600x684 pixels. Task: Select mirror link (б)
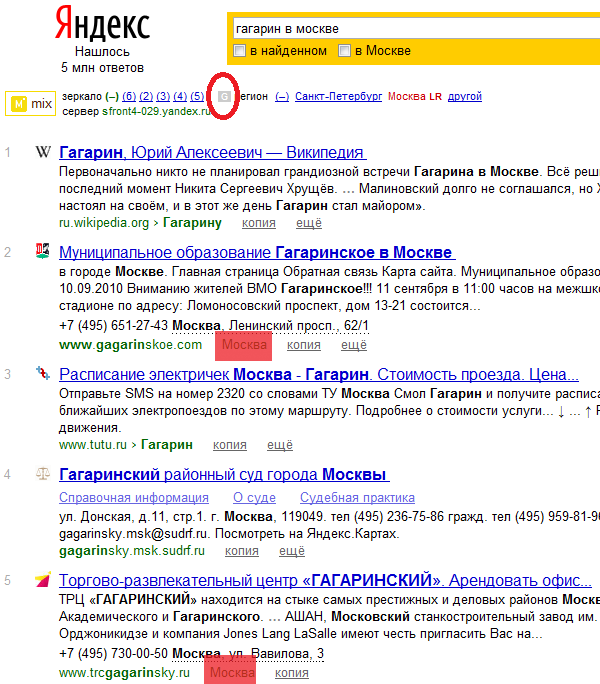tap(129, 96)
